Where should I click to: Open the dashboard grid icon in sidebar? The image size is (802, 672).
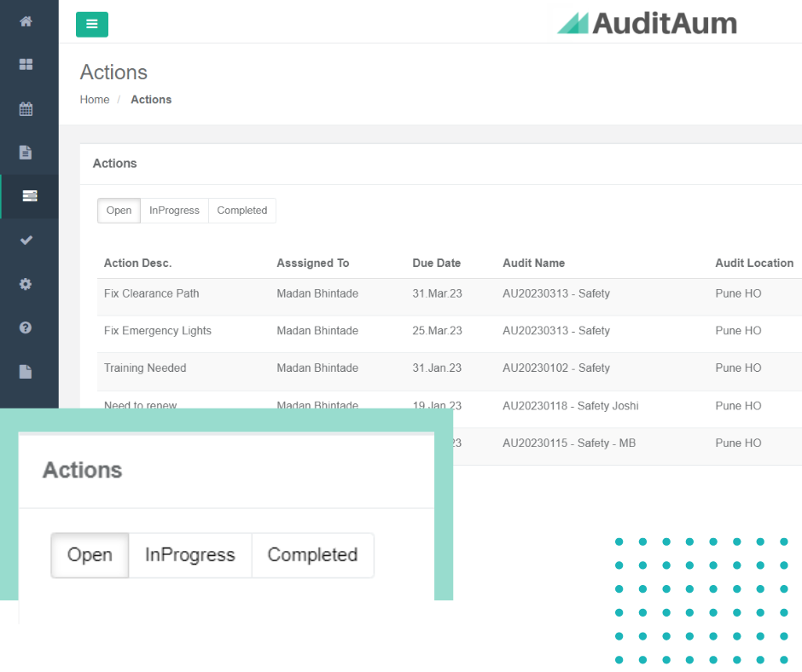[26, 65]
